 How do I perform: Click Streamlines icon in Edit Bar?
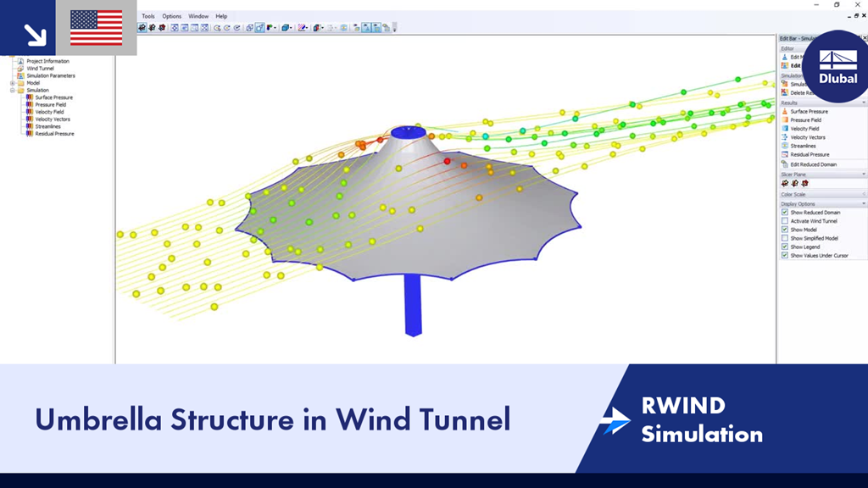pos(784,146)
